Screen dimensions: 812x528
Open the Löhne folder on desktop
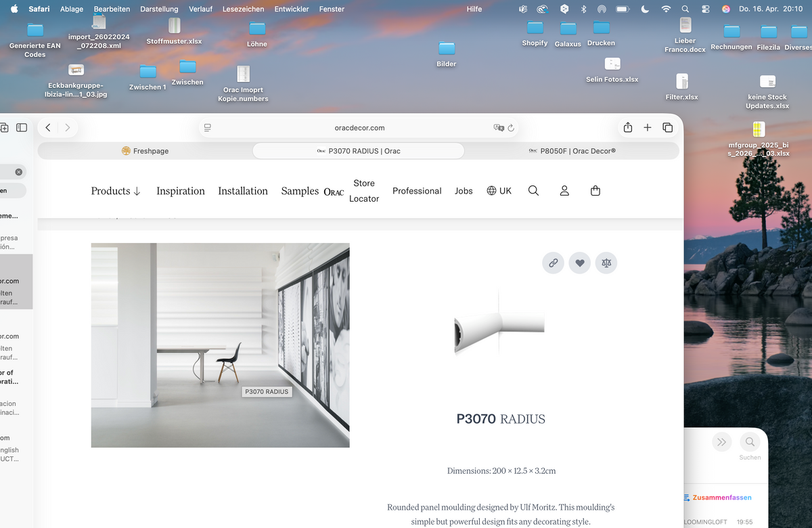point(257,34)
